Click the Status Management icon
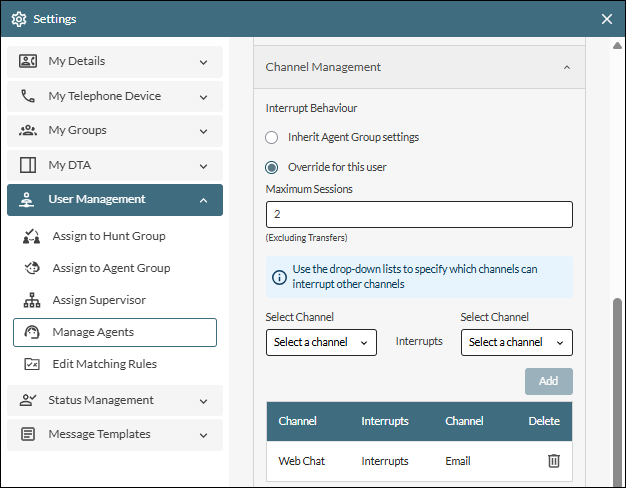The image size is (626, 488). click(28, 401)
